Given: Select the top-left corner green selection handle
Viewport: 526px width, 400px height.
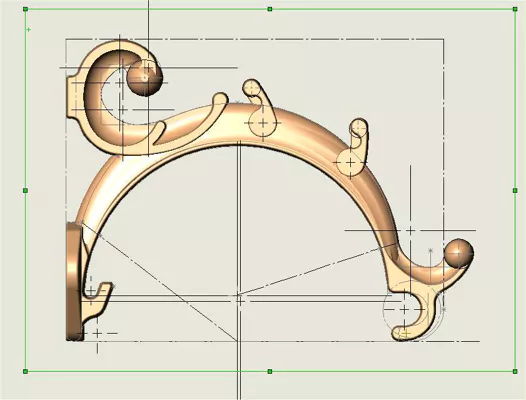Looking at the screenshot, I should (x=25, y=9).
